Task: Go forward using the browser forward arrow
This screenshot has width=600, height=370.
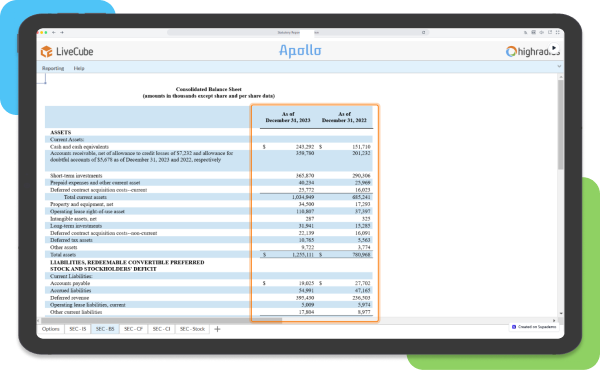Action: pos(62,33)
